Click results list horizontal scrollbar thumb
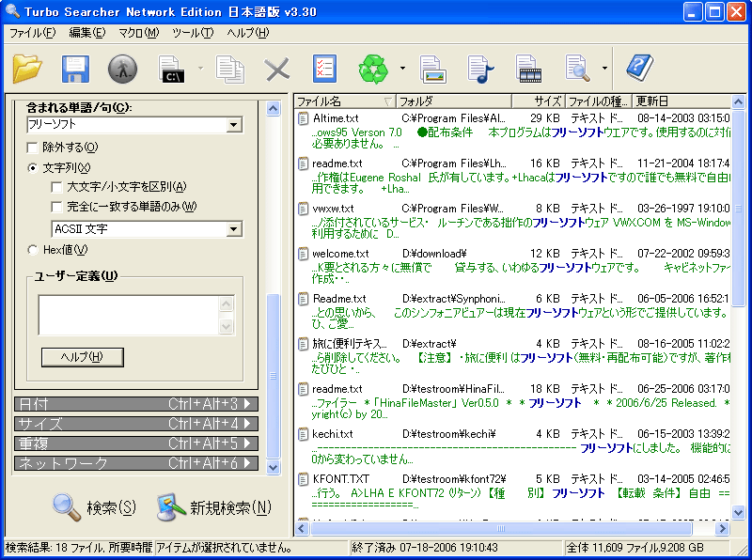Viewport: 752px width, 560px height. (501, 529)
